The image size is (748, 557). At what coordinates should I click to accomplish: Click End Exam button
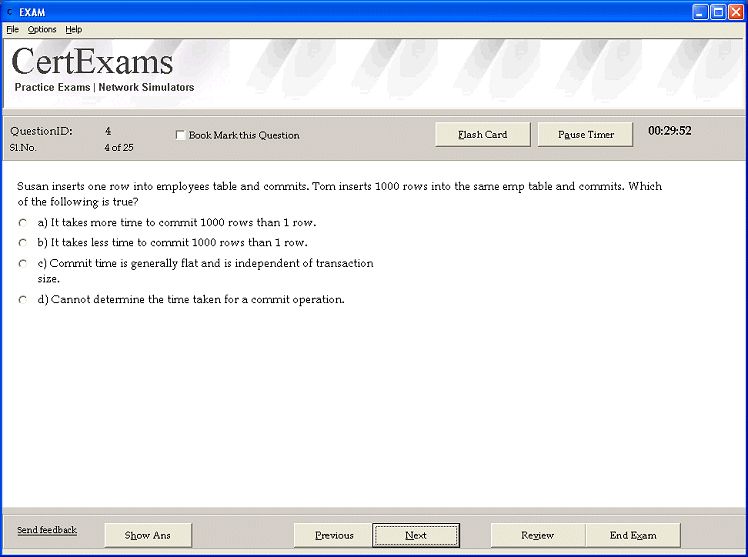633,535
